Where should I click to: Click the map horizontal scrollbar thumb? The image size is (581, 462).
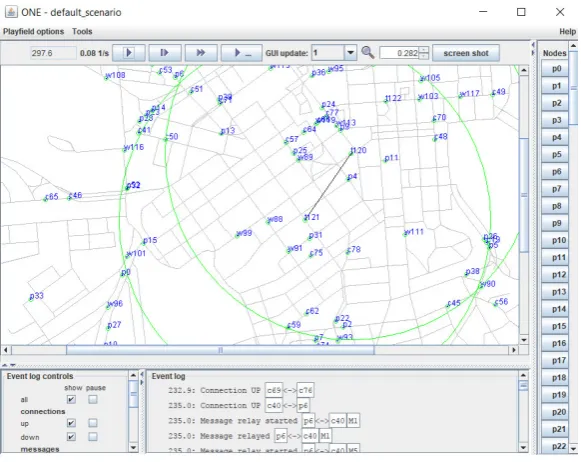click(220, 350)
